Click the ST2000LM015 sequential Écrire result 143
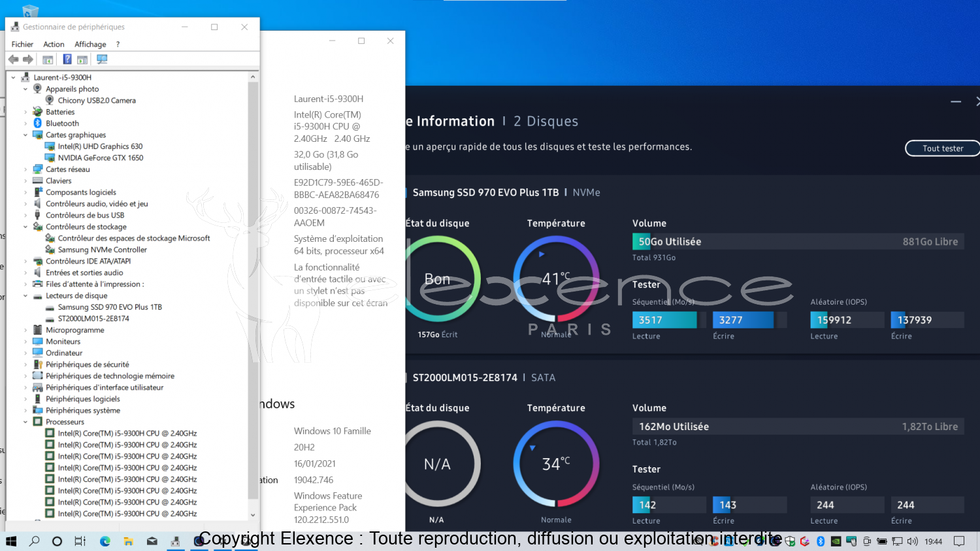This screenshot has width=980, height=551. [749, 505]
